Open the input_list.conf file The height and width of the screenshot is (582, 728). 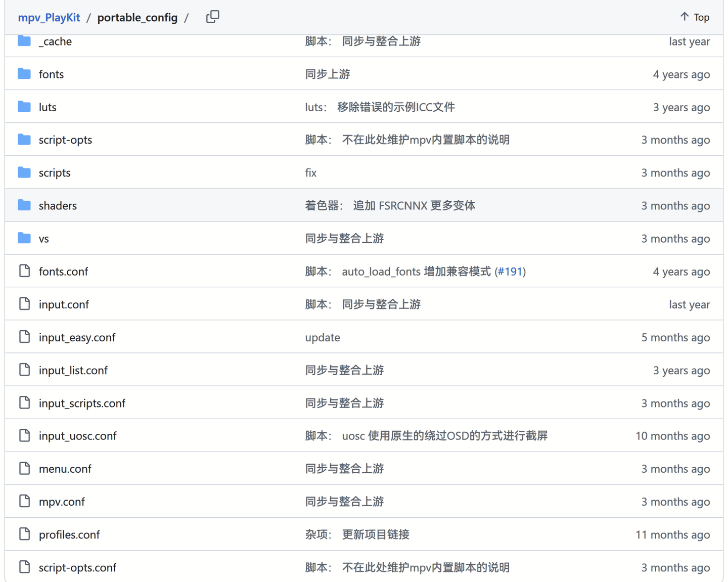pos(73,370)
